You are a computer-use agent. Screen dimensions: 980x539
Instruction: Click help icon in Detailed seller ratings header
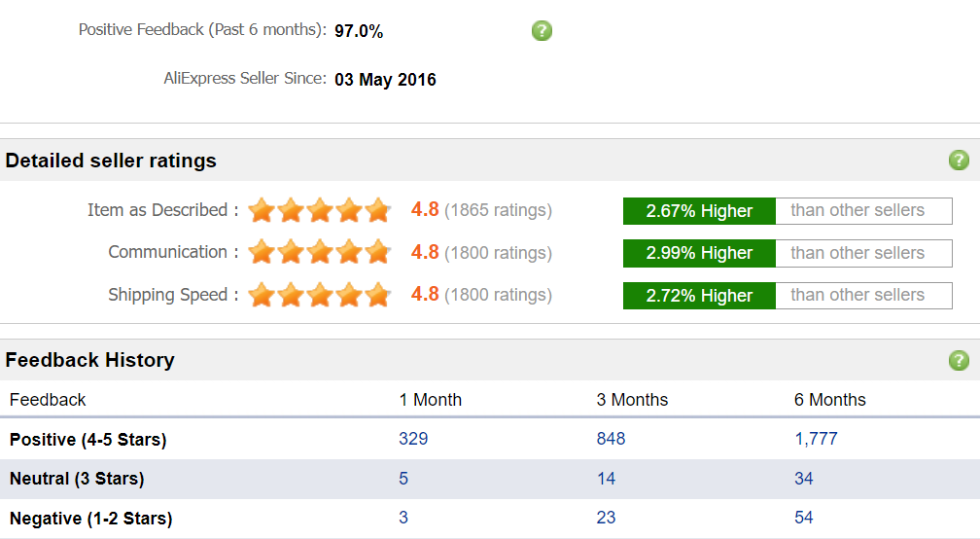[959, 161]
